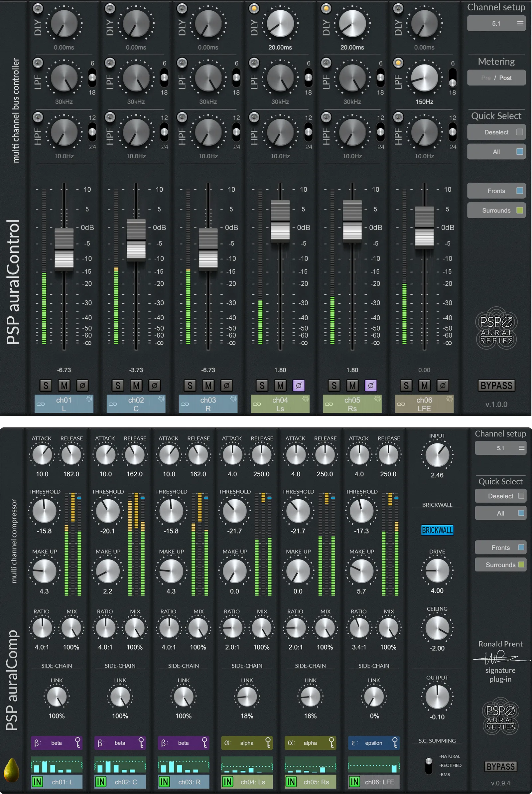Mute ch01 L in auralControl

64,385
